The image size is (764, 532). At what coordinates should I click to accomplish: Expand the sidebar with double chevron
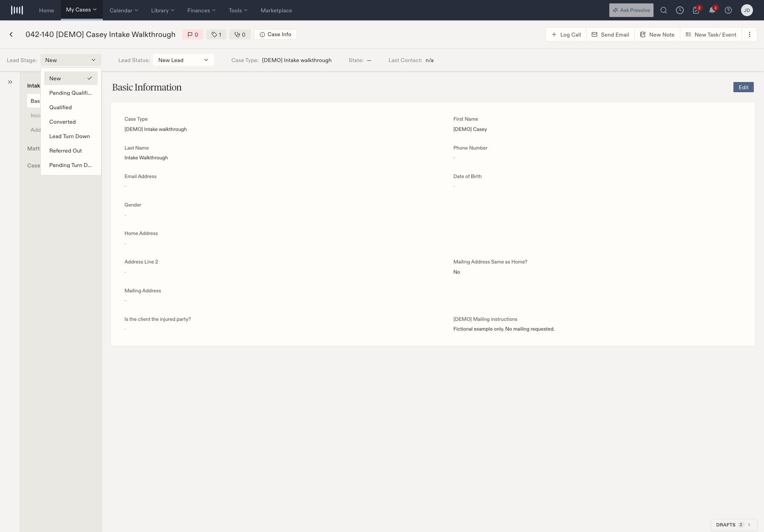(x=10, y=82)
